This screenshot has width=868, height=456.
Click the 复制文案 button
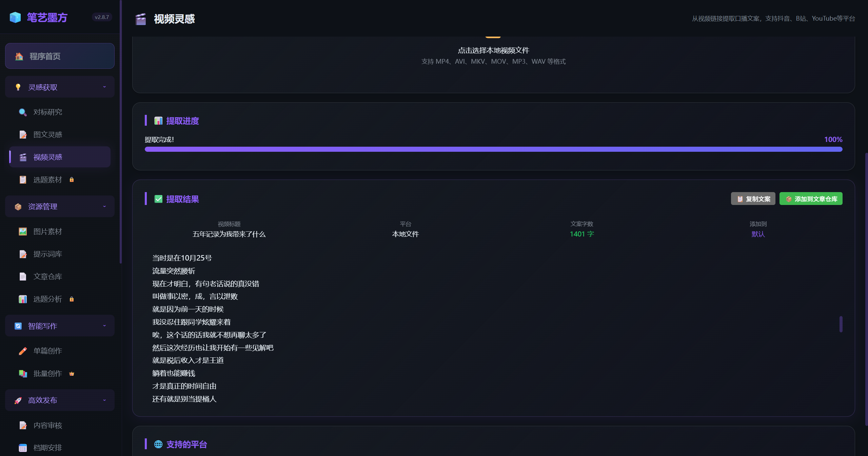click(x=753, y=199)
